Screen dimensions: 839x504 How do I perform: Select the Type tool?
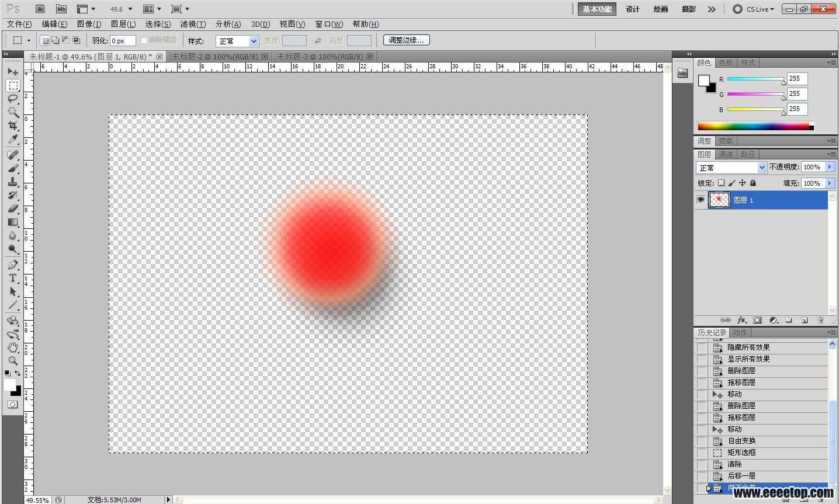[x=13, y=278]
